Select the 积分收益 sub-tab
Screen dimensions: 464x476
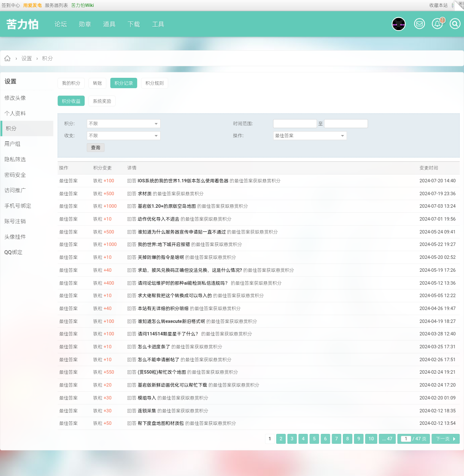(71, 101)
